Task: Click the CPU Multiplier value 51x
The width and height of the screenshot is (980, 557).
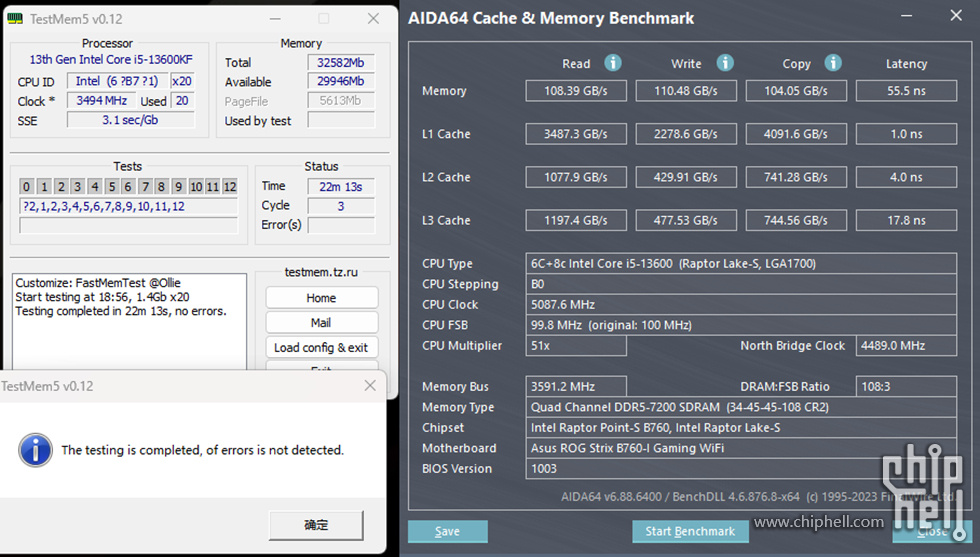Action: pyautogui.click(x=576, y=346)
